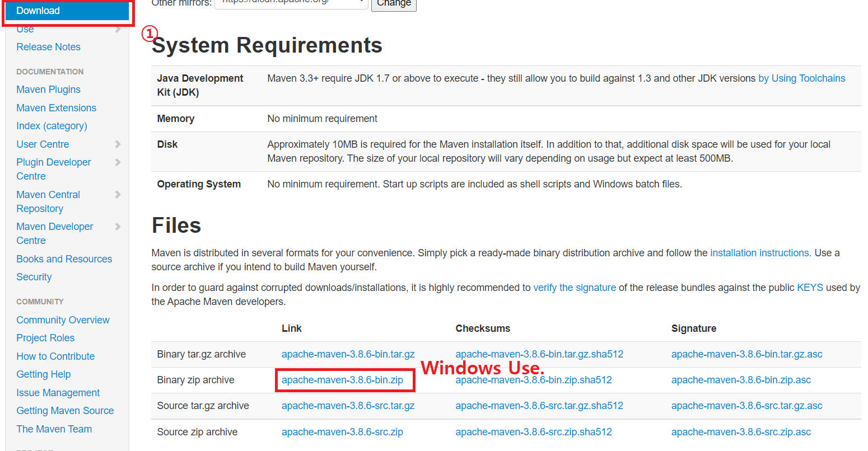This screenshot has height=451, width=868.
Task: Open apache-maven-3.8.6-bin.tar.gz.sha512 checksum
Action: click(x=539, y=354)
